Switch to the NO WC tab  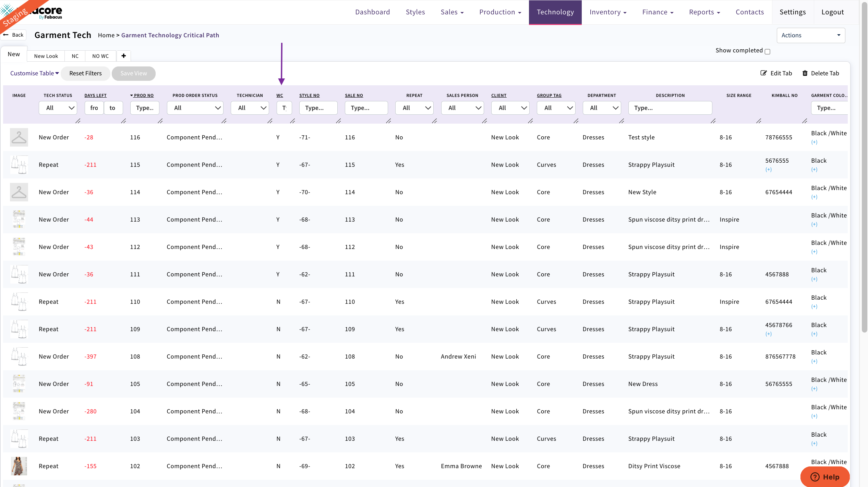click(x=100, y=56)
